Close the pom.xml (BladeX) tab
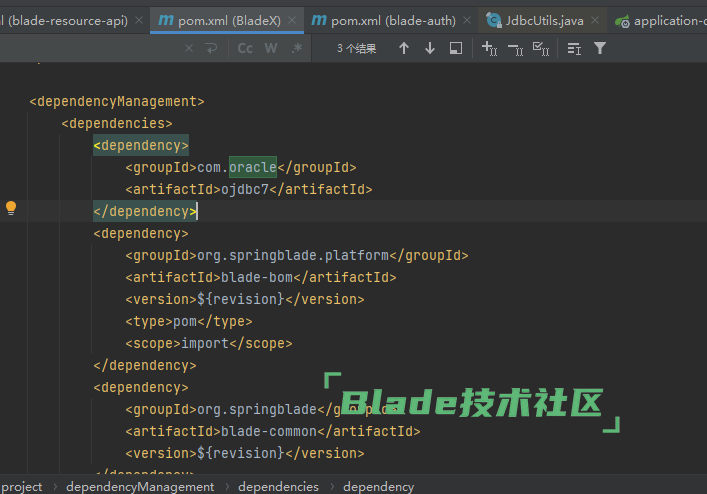Image resolution: width=707 pixels, height=494 pixels. pos(292,20)
